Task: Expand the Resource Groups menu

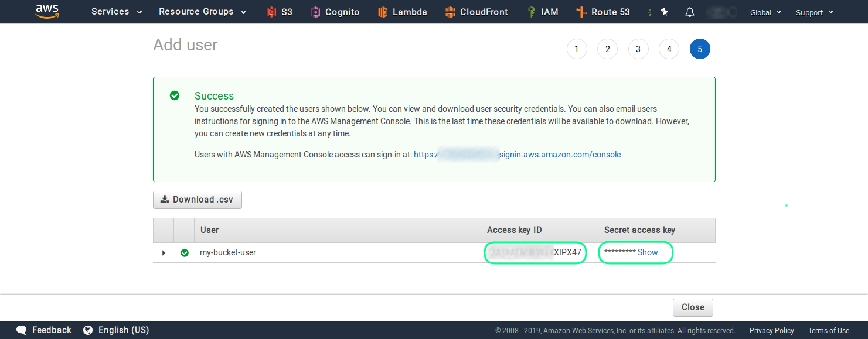Action: click(x=202, y=12)
